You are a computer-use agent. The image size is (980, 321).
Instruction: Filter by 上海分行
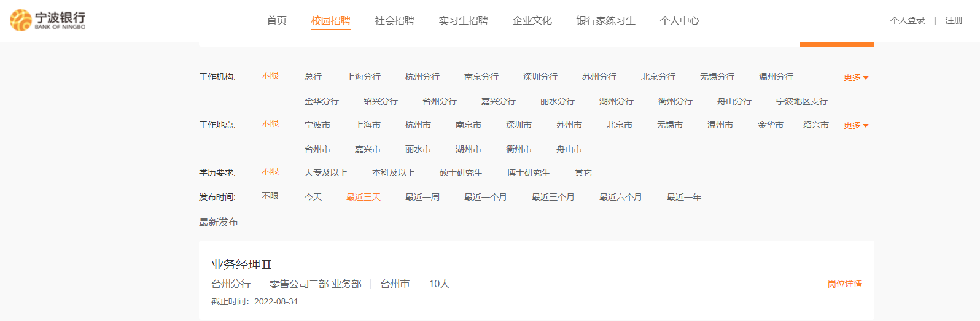[x=364, y=77]
